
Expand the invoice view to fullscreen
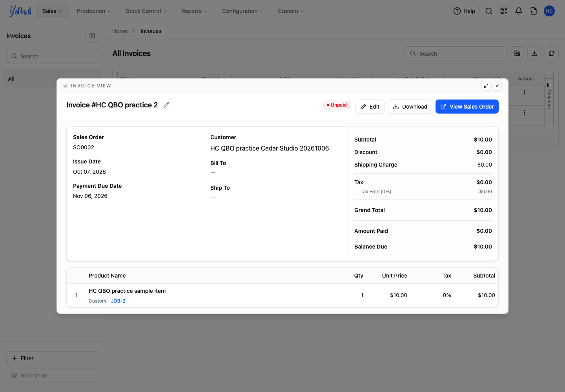coord(486,86)
